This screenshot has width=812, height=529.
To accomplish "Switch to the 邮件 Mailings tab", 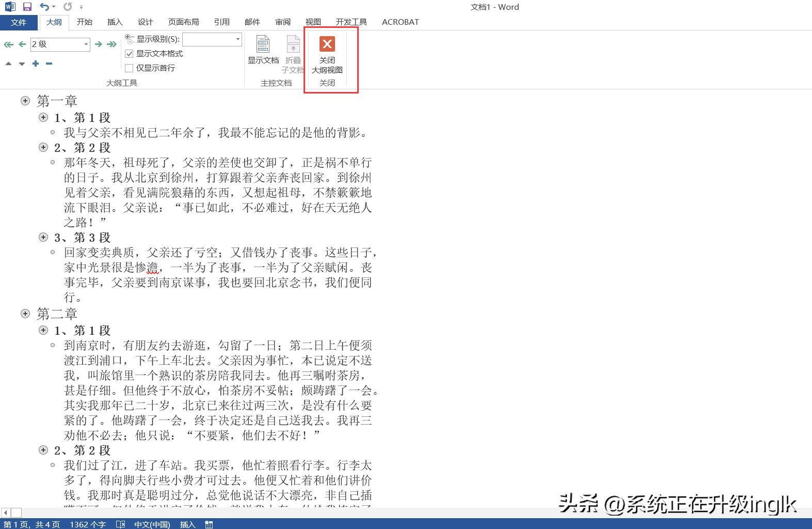I will click(x=252, y=22).
